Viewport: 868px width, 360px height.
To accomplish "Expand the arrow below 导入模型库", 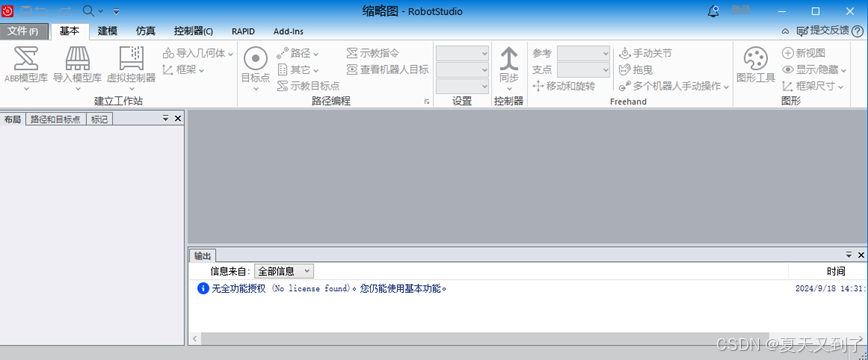I will tap(78, 88).
